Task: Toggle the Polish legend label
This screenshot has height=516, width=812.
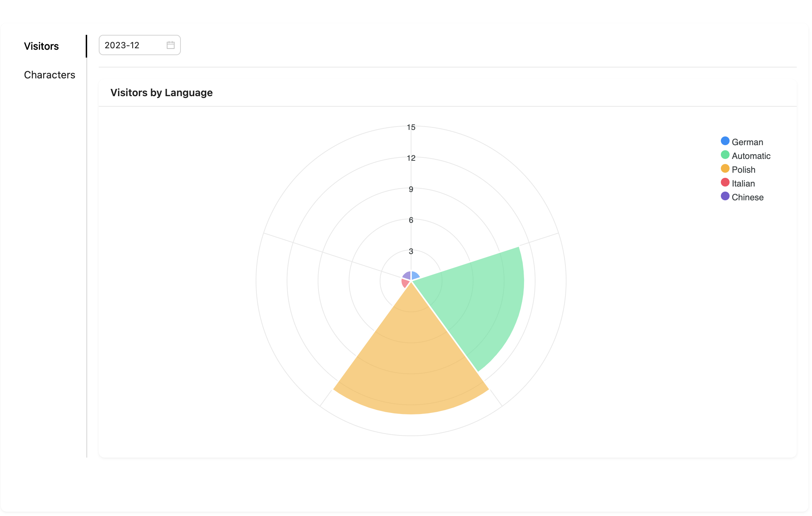Action: click(743, 170)
